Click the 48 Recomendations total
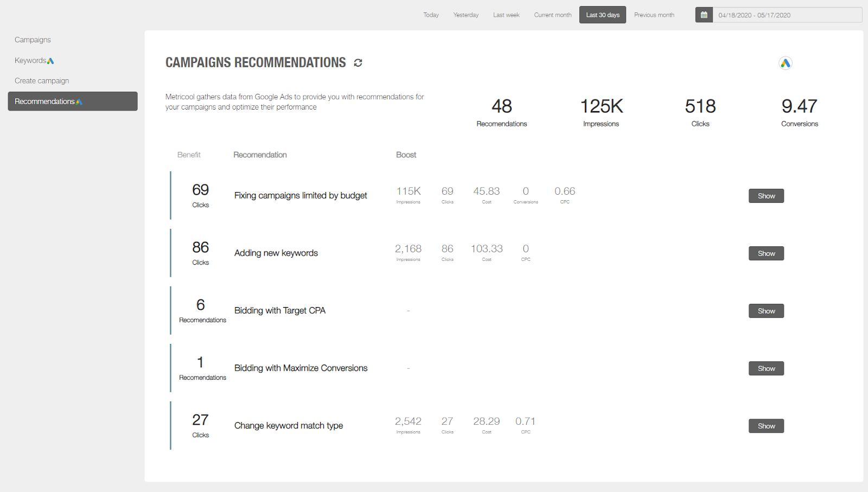The image size is (868, 492). (502, 112)
